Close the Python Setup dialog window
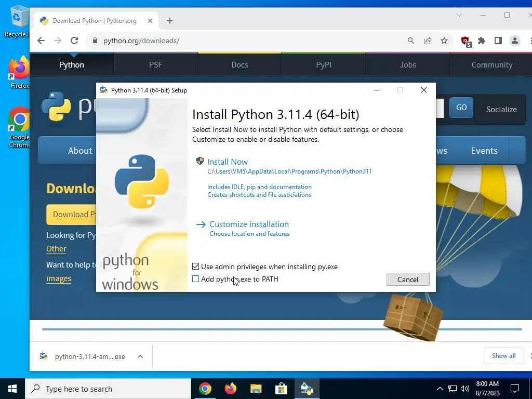Viewport: 532px width, 399px height. [424, 90]
